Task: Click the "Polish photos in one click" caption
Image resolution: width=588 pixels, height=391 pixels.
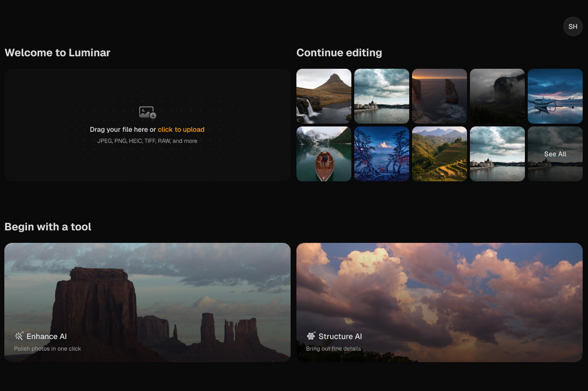Action: 47,349
